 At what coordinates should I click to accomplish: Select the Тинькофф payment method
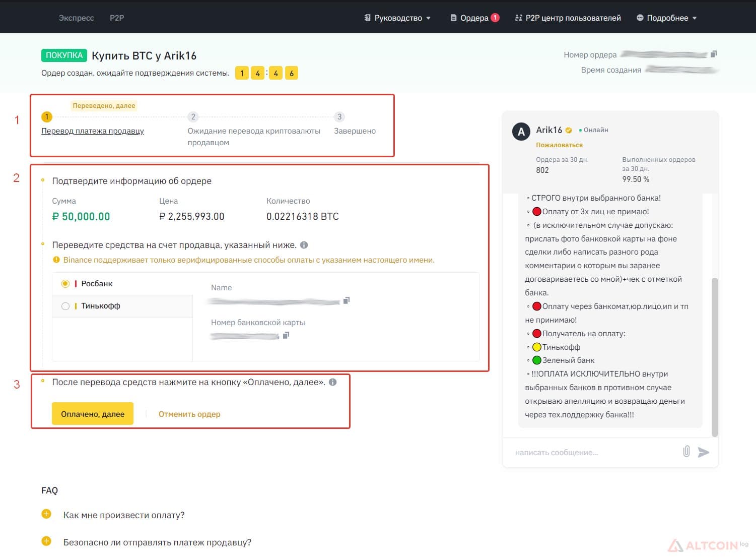(x=122, y=306)
